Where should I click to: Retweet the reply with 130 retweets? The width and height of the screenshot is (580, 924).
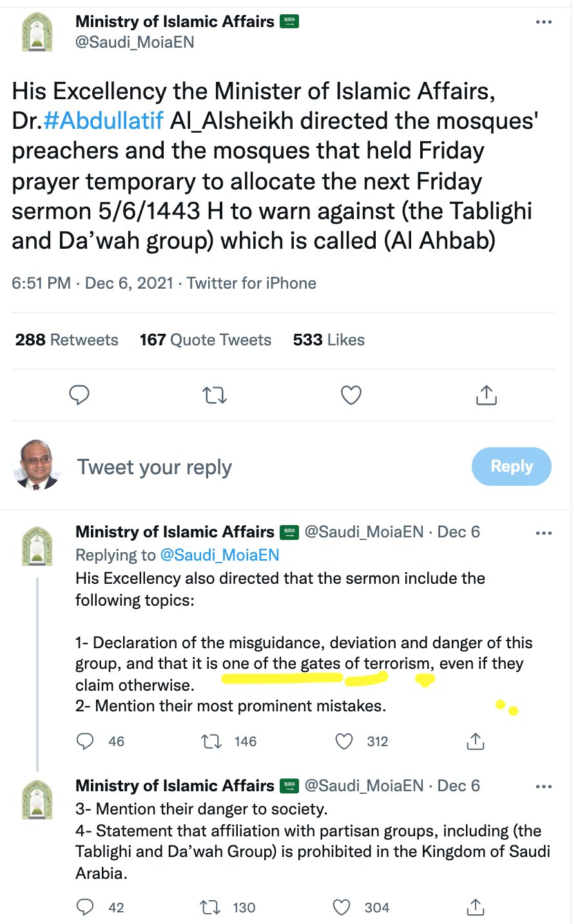pyautogui.click(x=210, y=908)
